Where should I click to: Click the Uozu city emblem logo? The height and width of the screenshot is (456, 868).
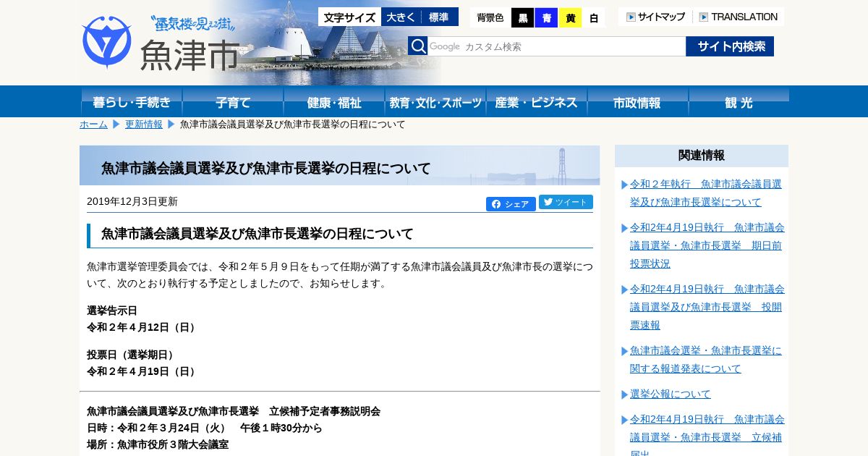[x=107, y=42]
